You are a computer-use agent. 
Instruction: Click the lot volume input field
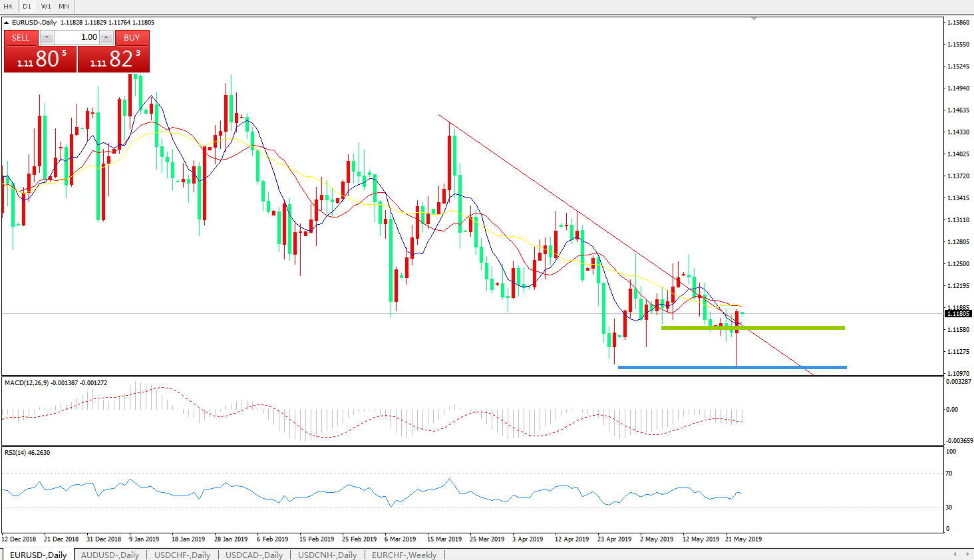click(x=77, y=37)
